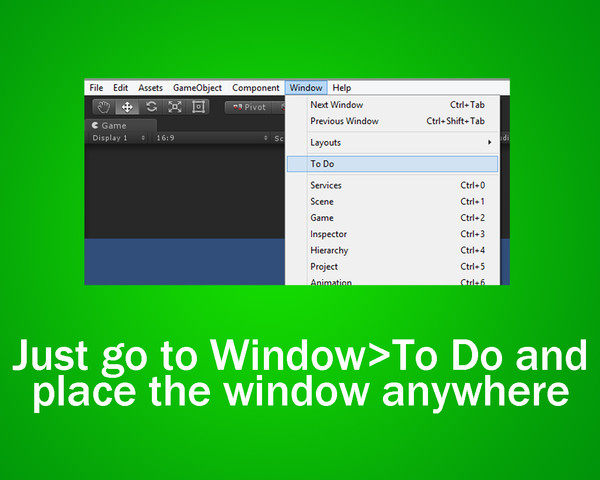
Task: Open Project from the Window menu
Action: point(393,266)
